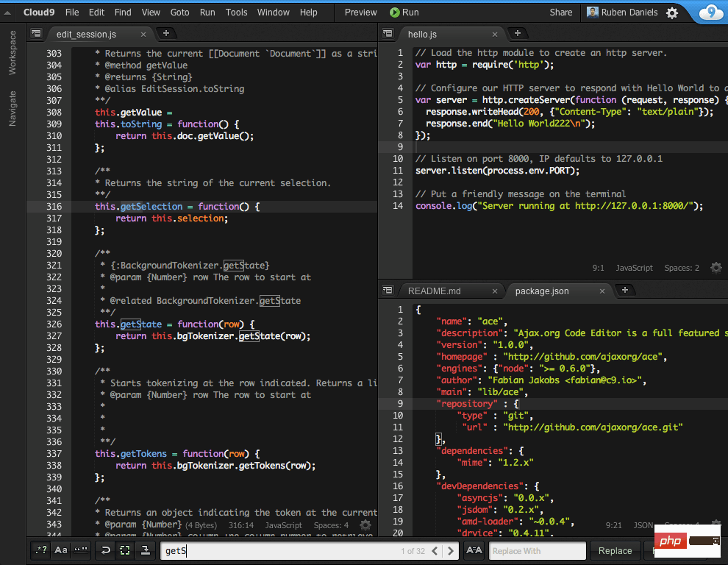Toggle whole word search option
The height and width of the screenshot is (565, 728).
tap(81, 550)
